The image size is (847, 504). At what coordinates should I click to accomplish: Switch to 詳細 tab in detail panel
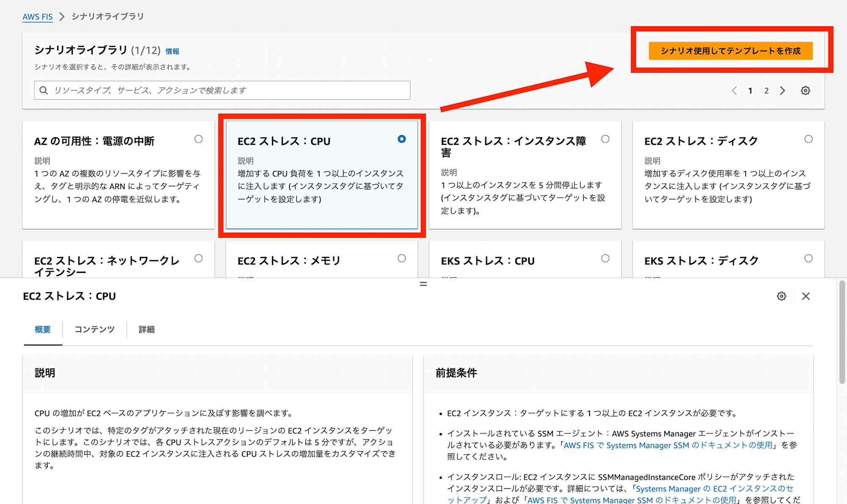[147, 329]
